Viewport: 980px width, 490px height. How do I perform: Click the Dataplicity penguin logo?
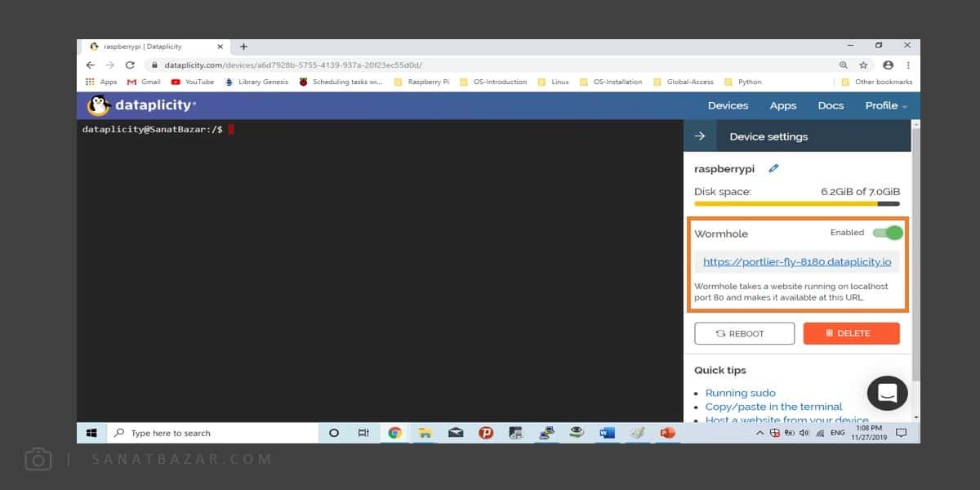[x=98, y=105]
